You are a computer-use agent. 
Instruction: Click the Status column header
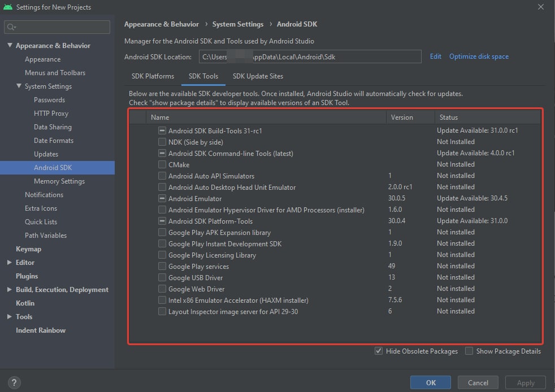point(488,117)
